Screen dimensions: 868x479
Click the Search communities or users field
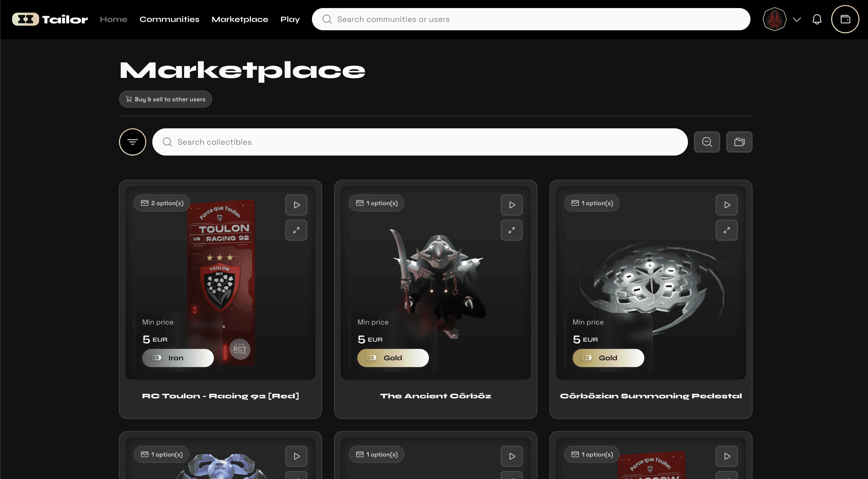coord(531,19)
